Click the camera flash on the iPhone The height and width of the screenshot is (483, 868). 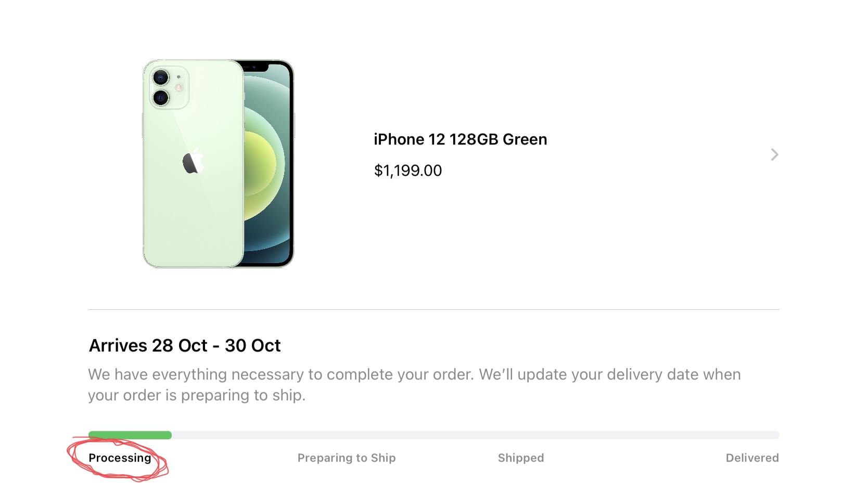(179, 88)
